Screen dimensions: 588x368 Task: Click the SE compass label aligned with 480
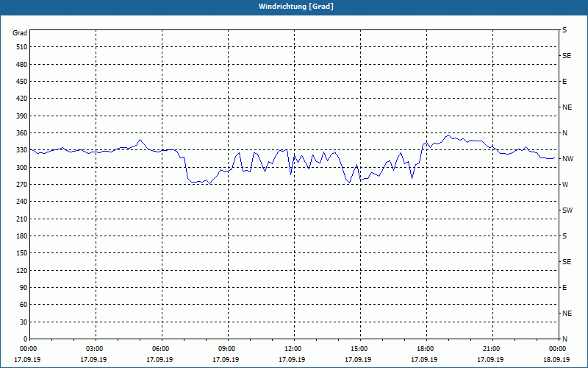567,56
